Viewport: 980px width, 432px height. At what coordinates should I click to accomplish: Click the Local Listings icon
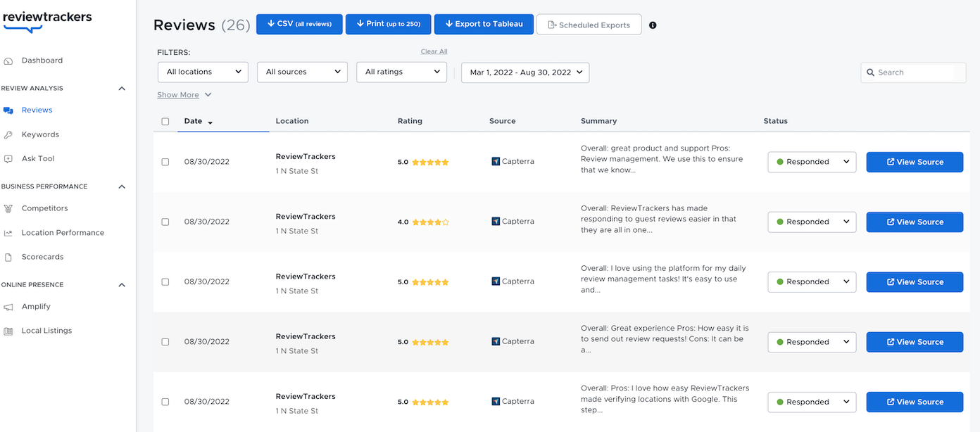click(x=8, y=331)
